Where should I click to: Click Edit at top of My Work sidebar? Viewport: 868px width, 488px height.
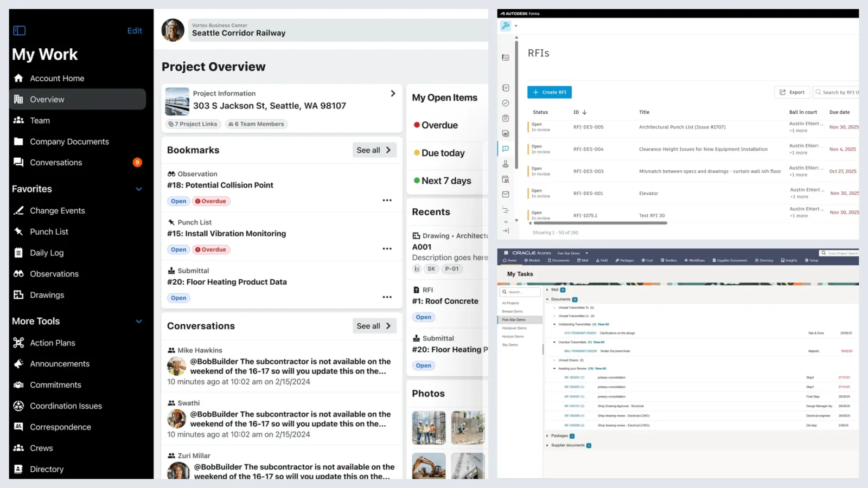coord(135,31)
